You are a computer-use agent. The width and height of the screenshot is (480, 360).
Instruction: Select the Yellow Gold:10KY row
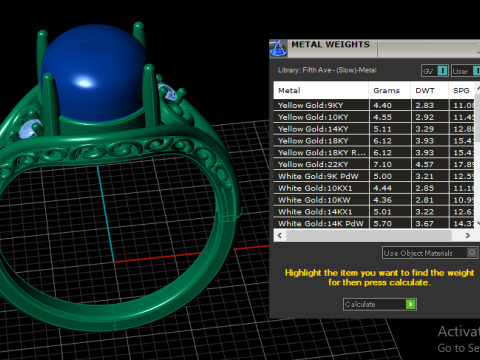[374, 117]
